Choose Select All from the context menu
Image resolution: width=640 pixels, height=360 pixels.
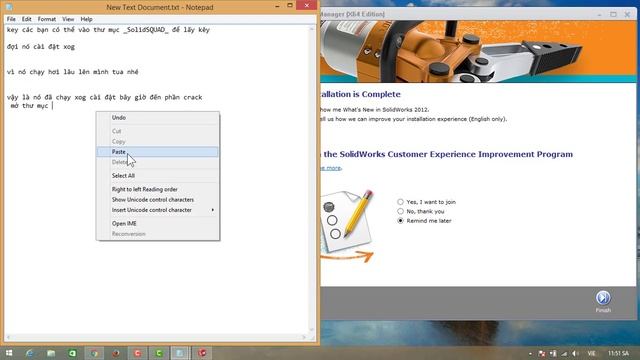click(158, 176)
